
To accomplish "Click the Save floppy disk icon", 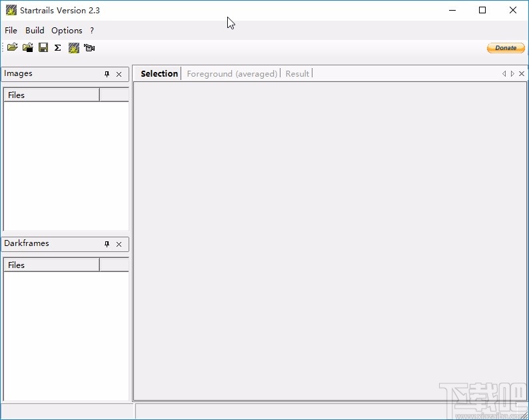I will (x=43, y=47).
